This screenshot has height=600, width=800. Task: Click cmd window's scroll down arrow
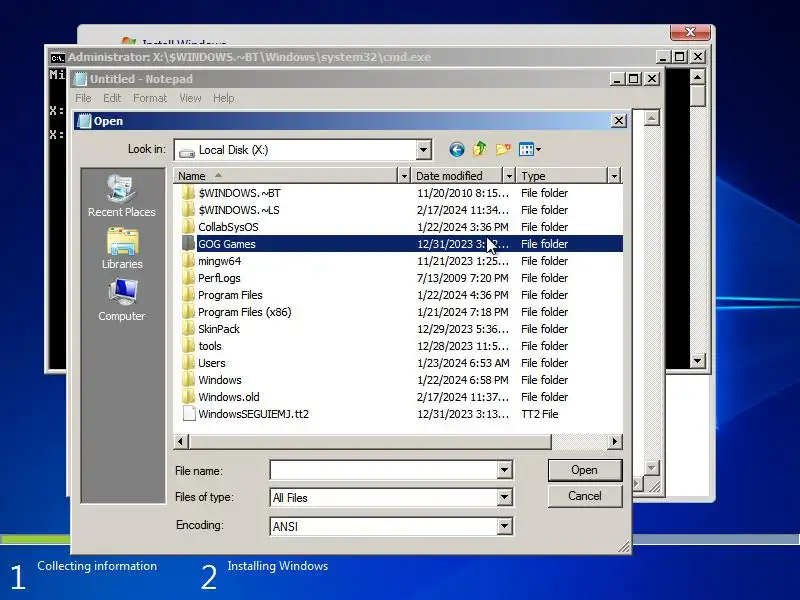697,361
